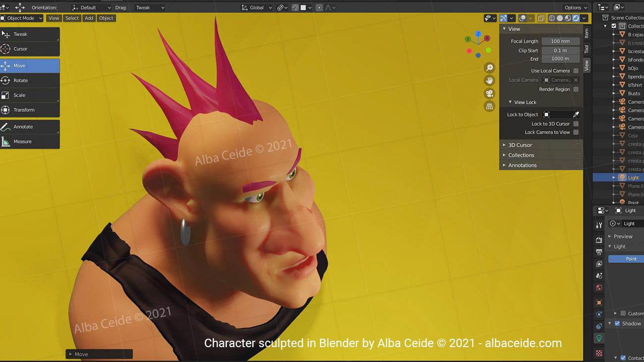Screen dimensions: 644x362
Task: Open the Global transform orientation dropdown
Action: [257, 7]
